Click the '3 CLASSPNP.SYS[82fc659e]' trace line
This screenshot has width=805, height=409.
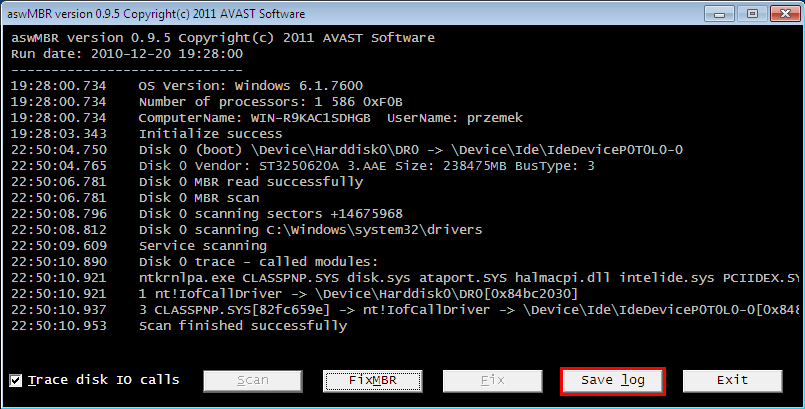pyautogui.click(x=405, y=310)
